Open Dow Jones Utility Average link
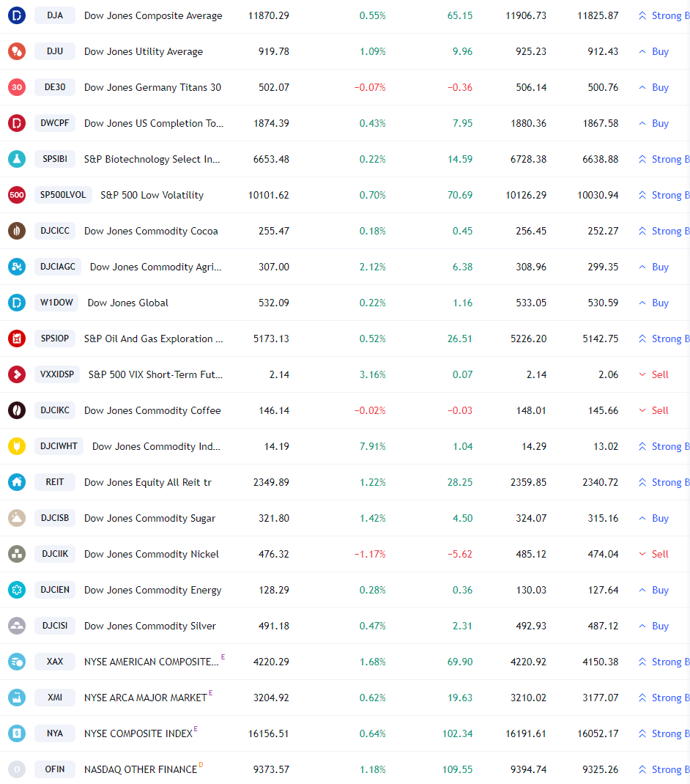This screenshot has height=784, width=690. pyautogui.click(x=144, y=51)
